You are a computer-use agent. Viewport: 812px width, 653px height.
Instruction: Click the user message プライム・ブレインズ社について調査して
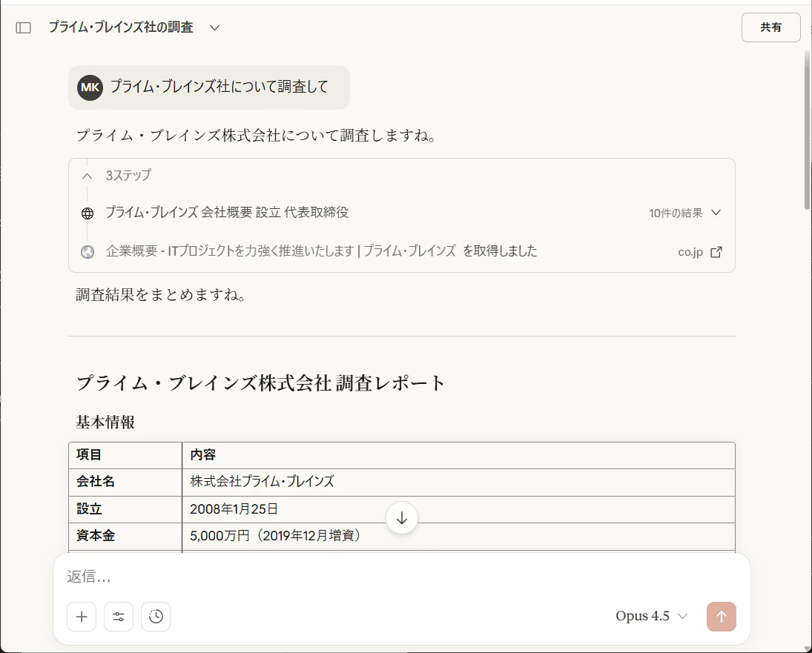[219, 87]
